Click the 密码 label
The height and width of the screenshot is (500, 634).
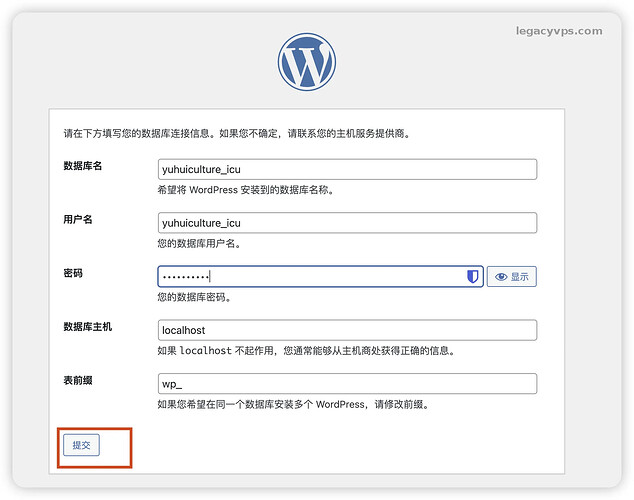tap(73, 273)
